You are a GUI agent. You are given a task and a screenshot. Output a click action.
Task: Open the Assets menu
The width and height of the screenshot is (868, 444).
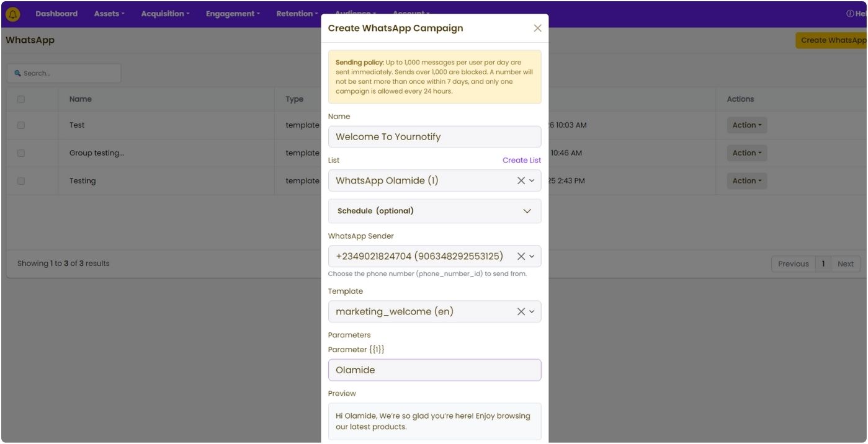(109, 14)
